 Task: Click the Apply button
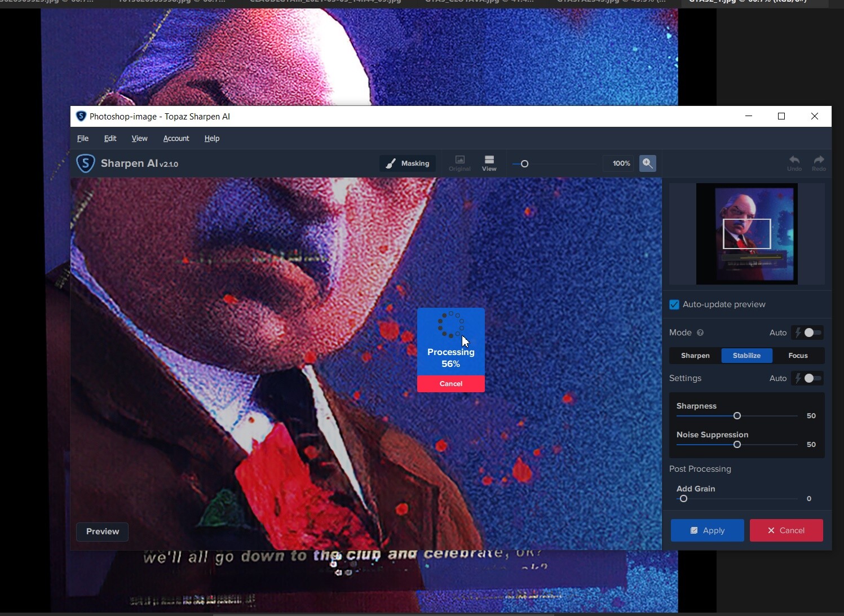[x=707, y=530]
